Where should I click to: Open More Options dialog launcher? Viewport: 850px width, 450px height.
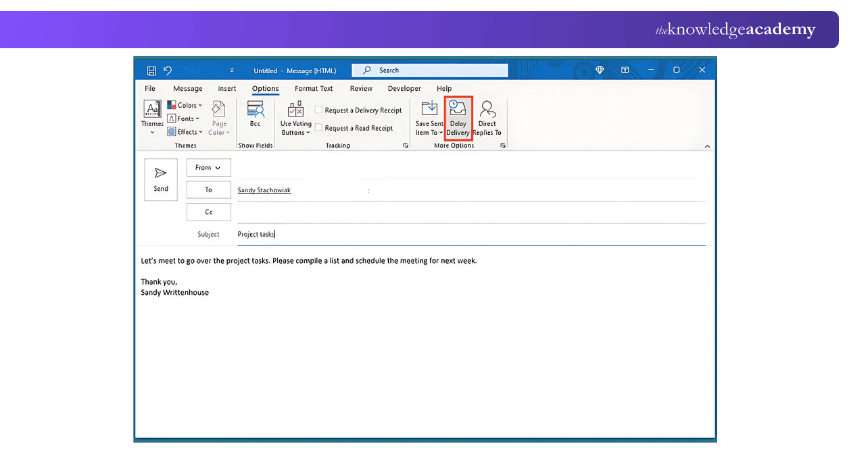click(x=503, y=145)
